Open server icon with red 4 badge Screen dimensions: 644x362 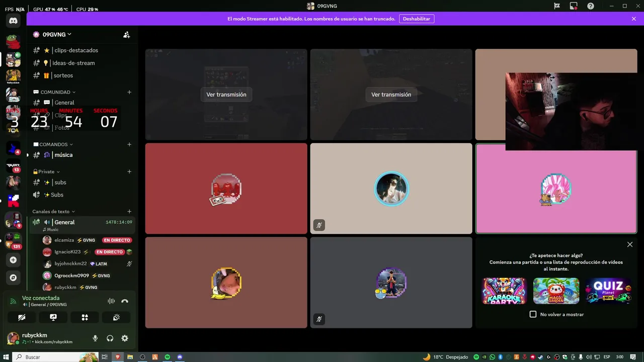[13, 148]
